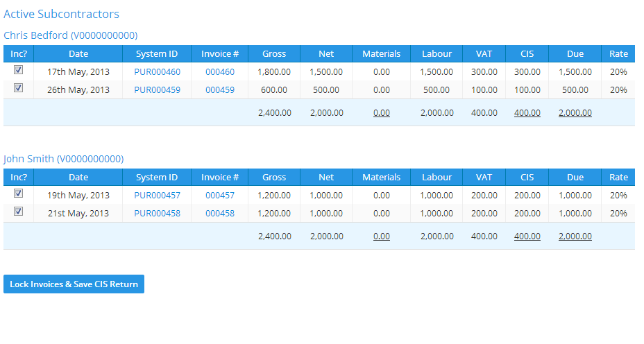Screen dimensions: 644x344
Task: Click Lock Invoices & Save CIS Return
Action: [x=74, y=284]
